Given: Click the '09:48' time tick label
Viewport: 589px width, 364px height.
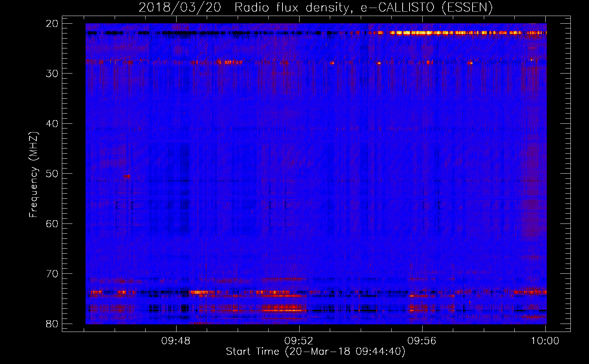Looking at the screenshot, I should 176,341.
